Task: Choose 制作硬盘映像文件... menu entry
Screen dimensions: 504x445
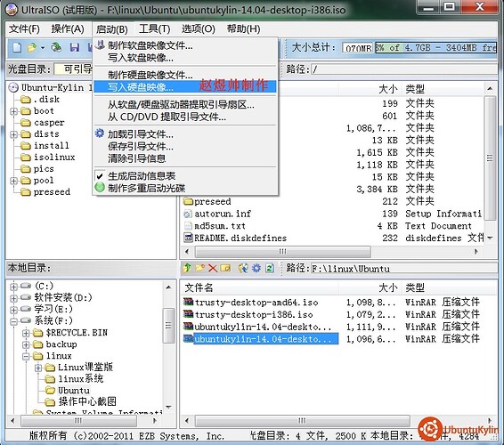Action: click(x=185, y=75)
